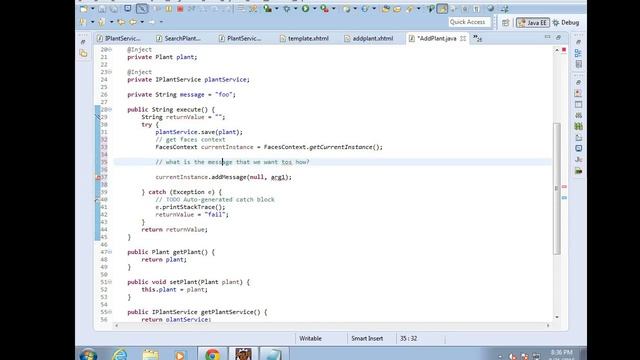
Task: Toggle Show Whitespace Characters pilcrow icon
Action: (476, 9)
